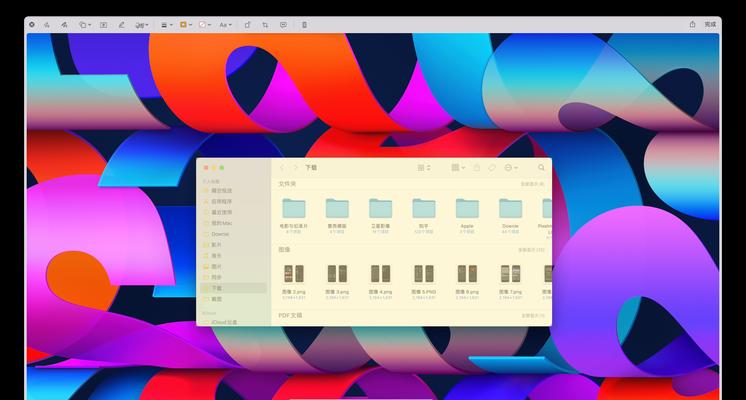Add an image description via speech-bubble icon

[283, 25]
